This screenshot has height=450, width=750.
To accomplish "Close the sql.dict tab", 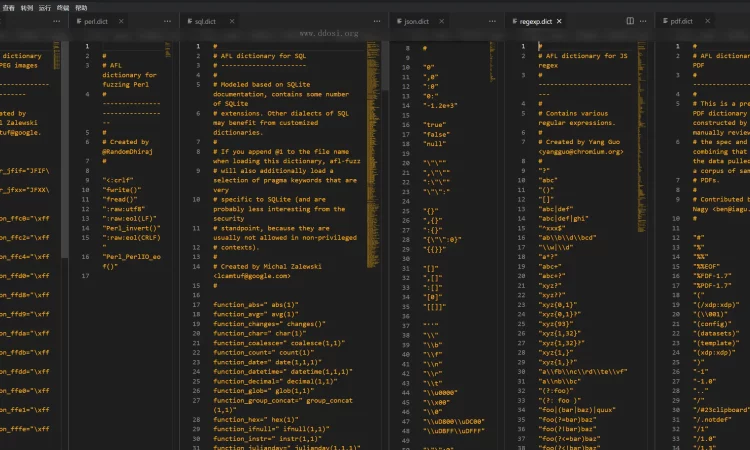I will 232,22.
